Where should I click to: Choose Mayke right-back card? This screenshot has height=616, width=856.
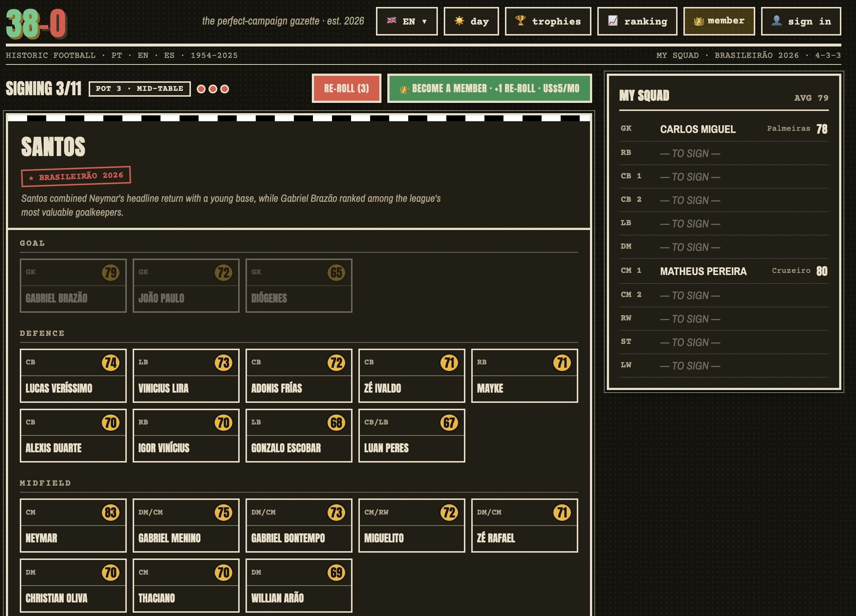click(525, 376)
